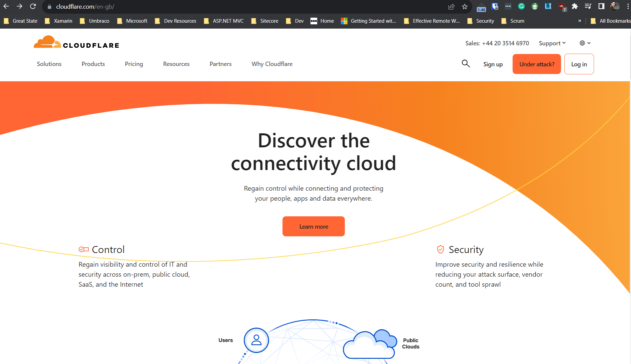631x364 pixels.
Task: Click the address bar URL
Action: (85, 7)
